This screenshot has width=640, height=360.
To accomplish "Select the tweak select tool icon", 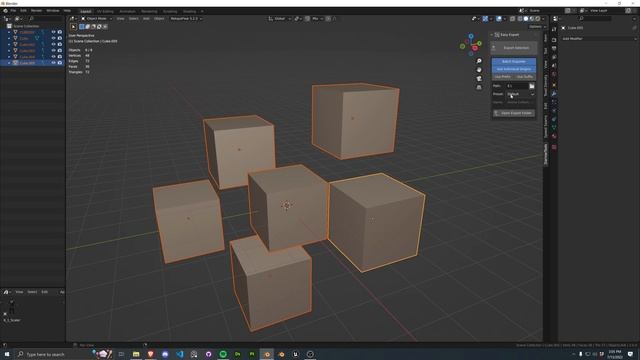I will tap(73, 27).
